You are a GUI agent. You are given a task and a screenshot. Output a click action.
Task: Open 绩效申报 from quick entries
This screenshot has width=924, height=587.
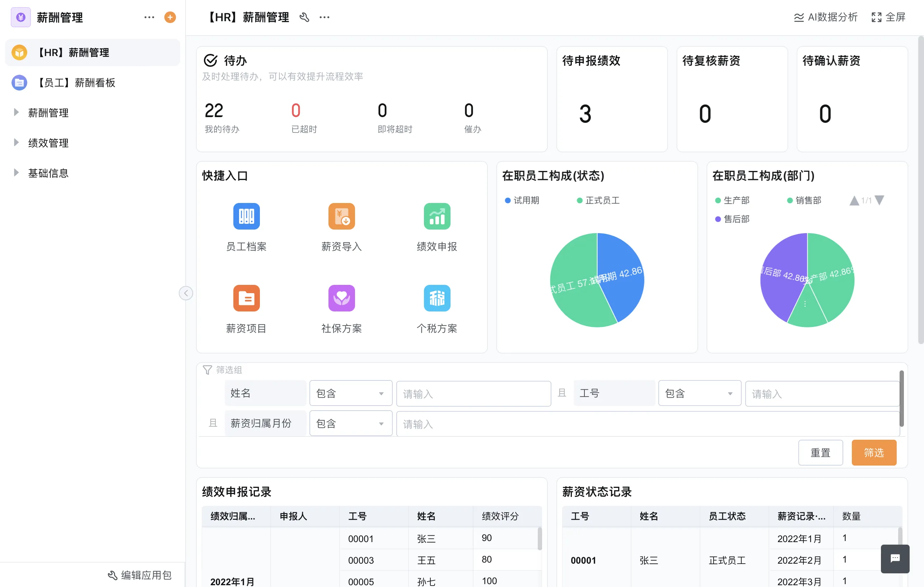[437, 216]
